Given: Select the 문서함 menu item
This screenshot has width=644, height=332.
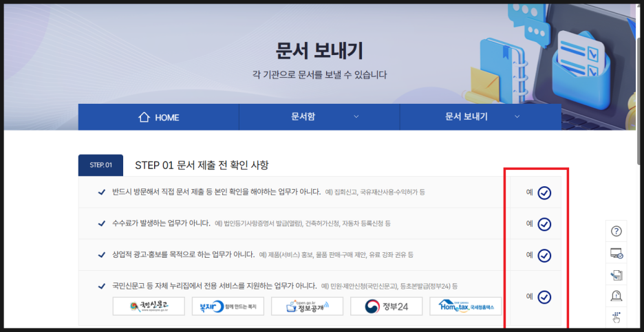Looking at the screenshot, I should point(303,117).
